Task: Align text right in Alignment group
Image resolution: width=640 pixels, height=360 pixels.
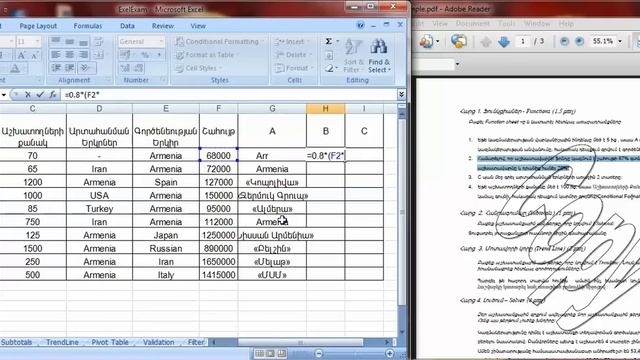Action: [x=83, y=55]
